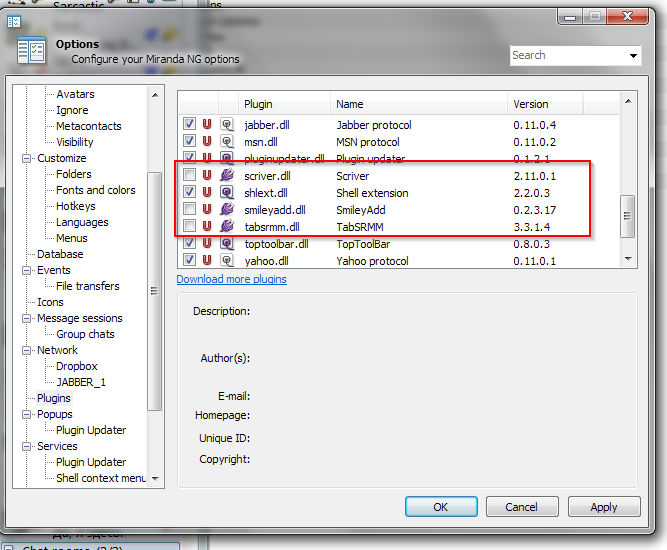Click the red U icon for jabber.dll
The height and width of the screenshot is (550, 667).
pos(207,124)
